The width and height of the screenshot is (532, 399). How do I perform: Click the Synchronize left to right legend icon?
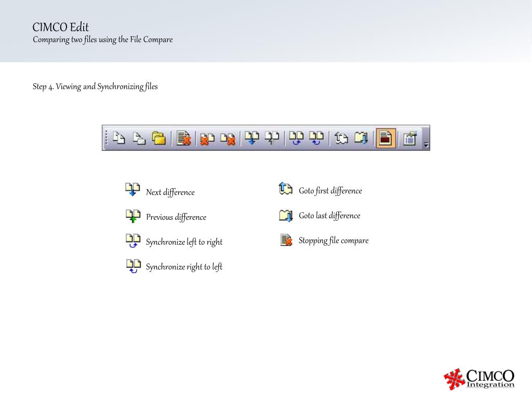tap(133, 241)
